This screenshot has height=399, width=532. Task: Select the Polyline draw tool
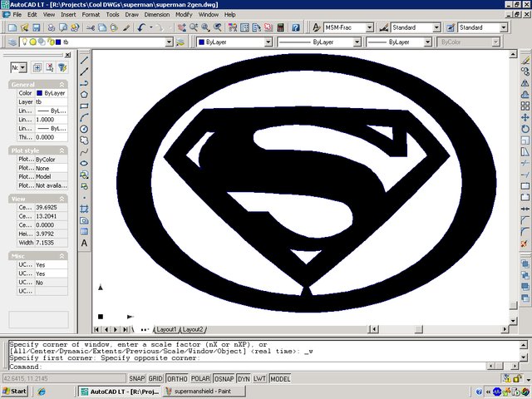click(85, 83)
